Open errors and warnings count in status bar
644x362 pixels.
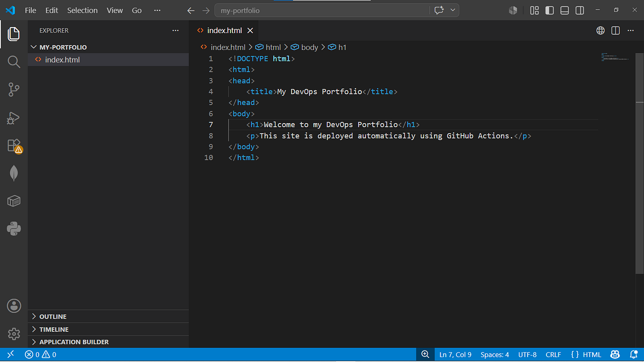pyautogui.click(x=40, y=354)
